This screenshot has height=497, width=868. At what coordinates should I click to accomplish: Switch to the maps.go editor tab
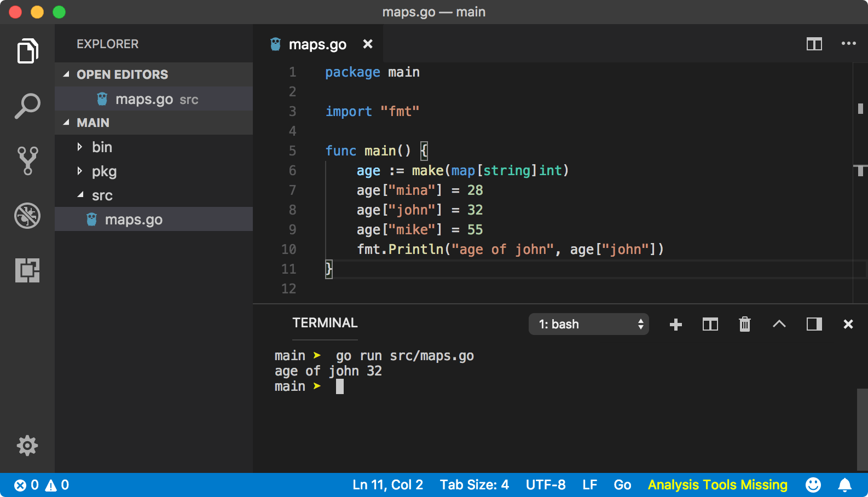coord(317,44)
